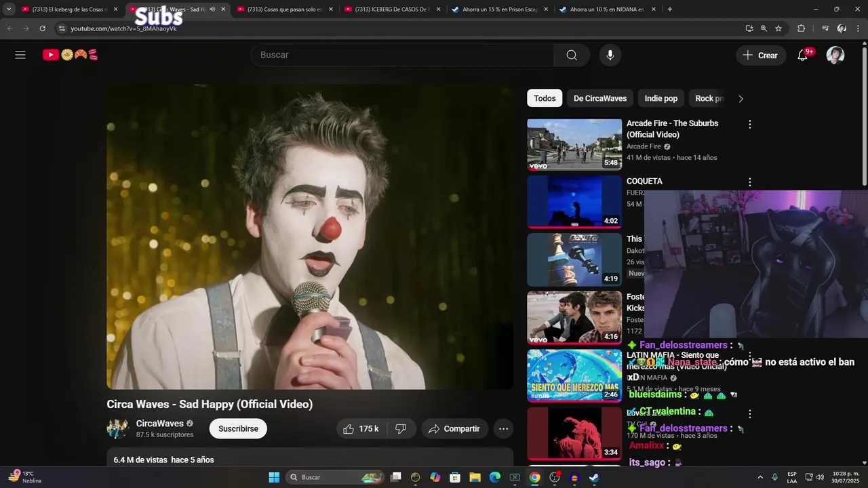
Task: Open Siento Que Merezco Mas thumbnail
Action: [x=574, y=375]
